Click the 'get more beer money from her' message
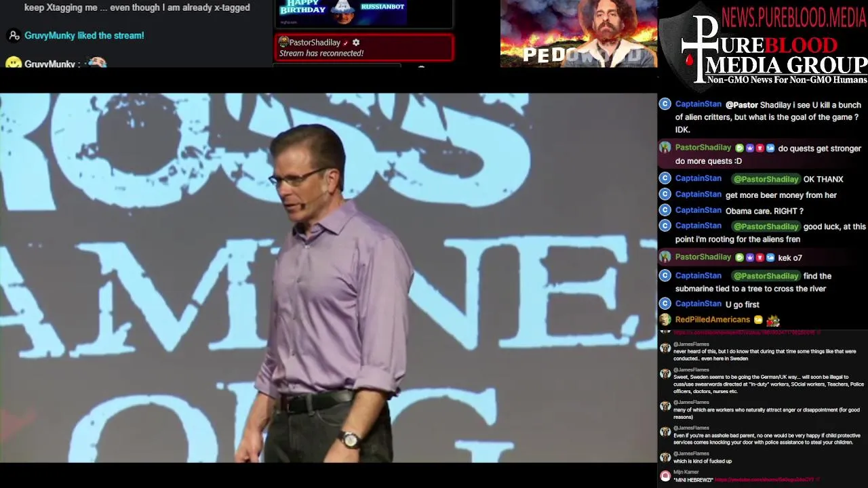The width and height of the screenshot is (868, 488). (781, 195)
